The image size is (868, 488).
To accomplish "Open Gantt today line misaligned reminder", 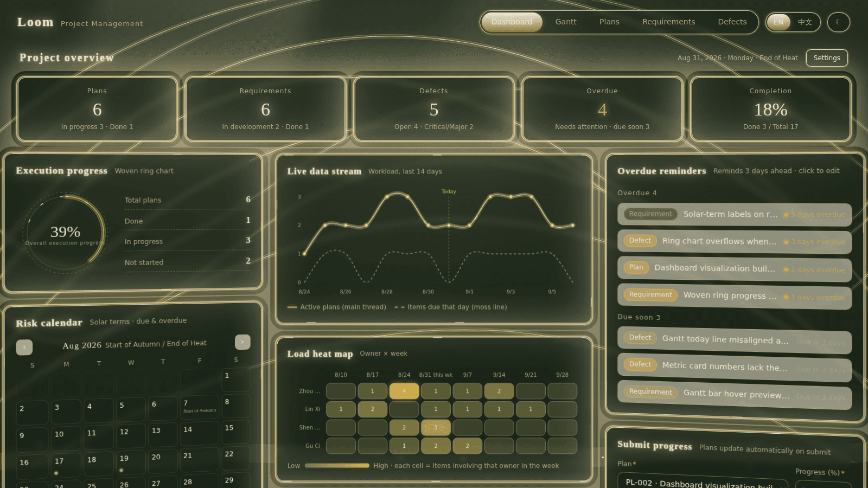I will tap(735, 340).
